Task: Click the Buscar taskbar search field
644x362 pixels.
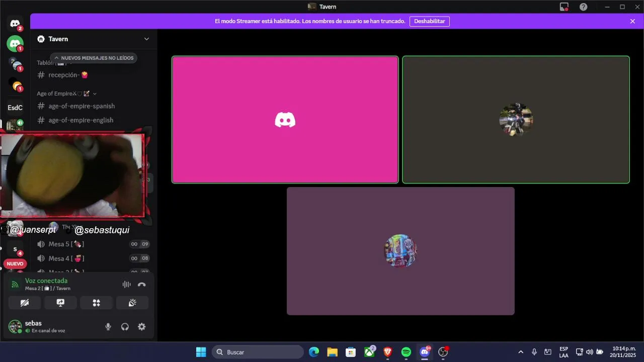Action: [258, 352]
